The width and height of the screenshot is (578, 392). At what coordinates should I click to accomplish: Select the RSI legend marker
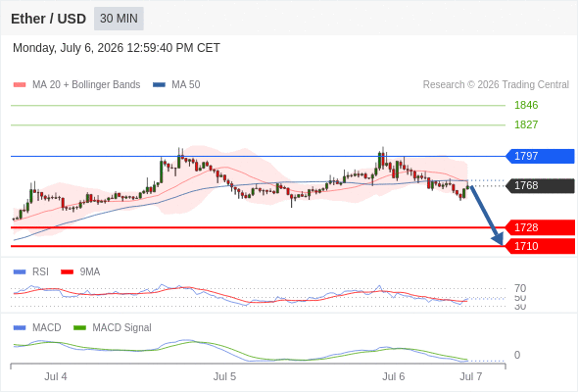coord(20,272)
